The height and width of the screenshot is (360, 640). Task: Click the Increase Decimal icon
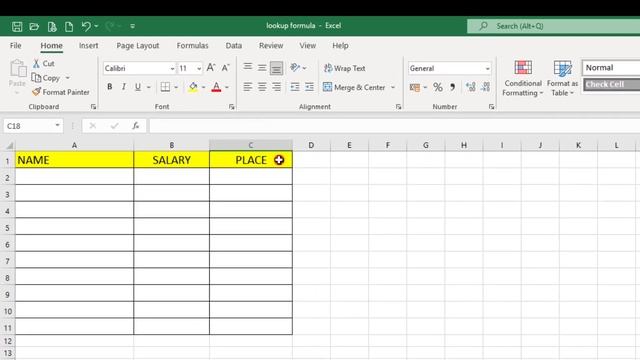[x=471, y=87]
